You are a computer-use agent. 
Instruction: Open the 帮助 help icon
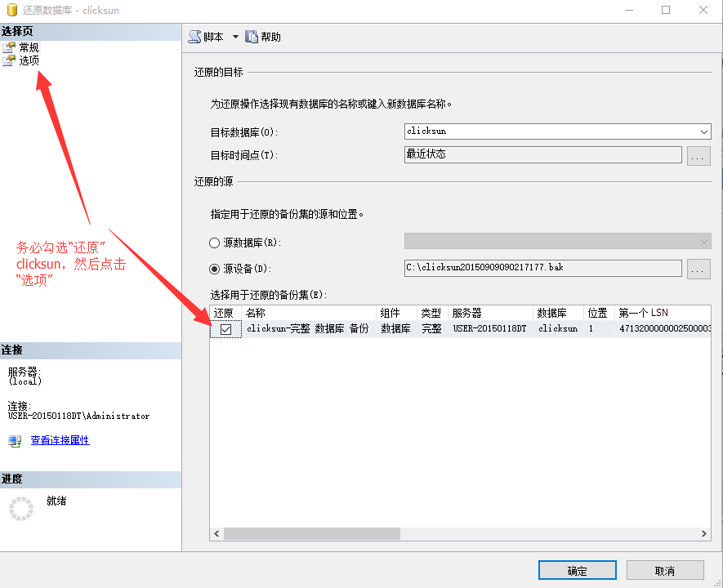click(x=252, y=37)
